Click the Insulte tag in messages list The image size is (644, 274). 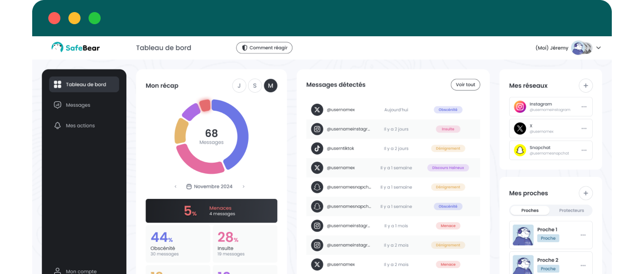(448, 129)
